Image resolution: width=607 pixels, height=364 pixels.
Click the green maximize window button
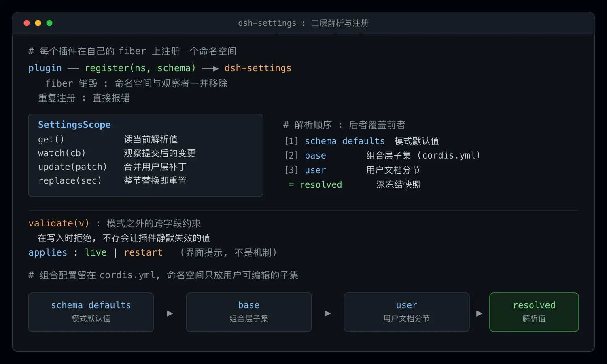49,23
